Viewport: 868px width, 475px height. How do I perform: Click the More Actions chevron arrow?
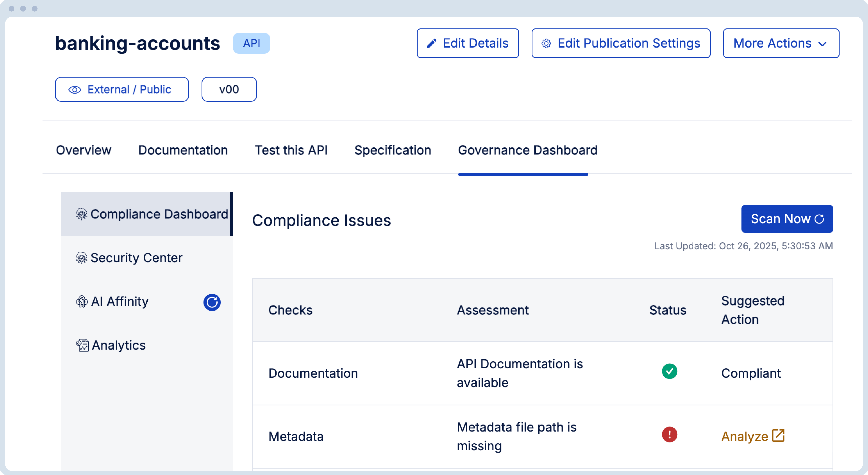click(x=822, y=44)
